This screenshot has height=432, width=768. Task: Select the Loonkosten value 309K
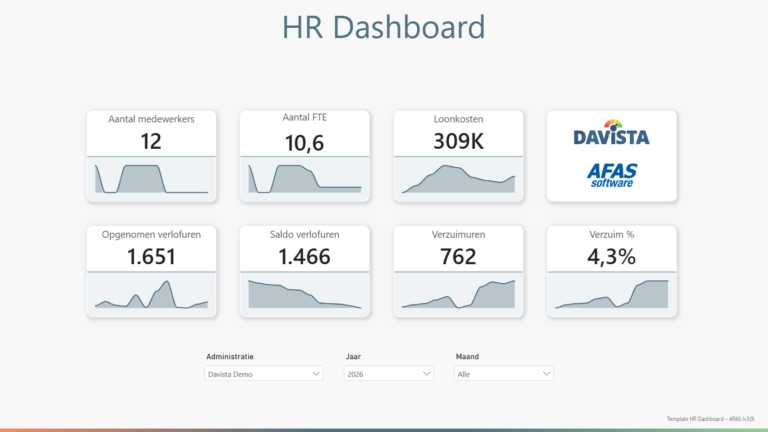click(x=458, y=142)
